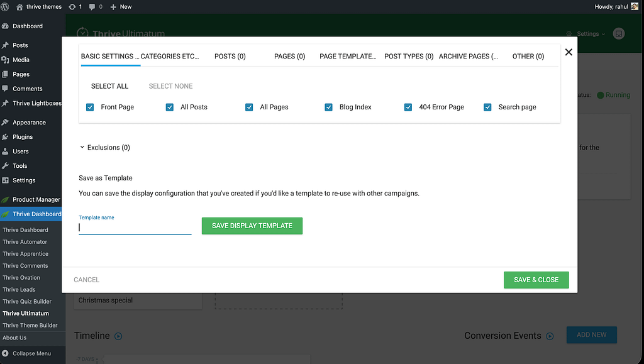The image size is (644, 364).
Task: Click the Save Display Template button
Action: tap(252, 226)
